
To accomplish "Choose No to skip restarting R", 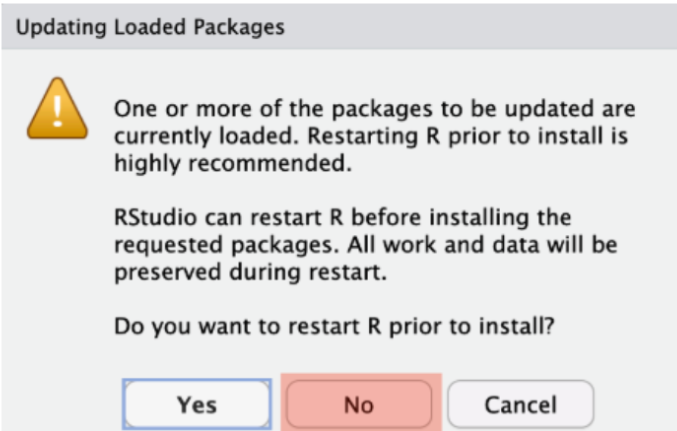I will (359, 404).
